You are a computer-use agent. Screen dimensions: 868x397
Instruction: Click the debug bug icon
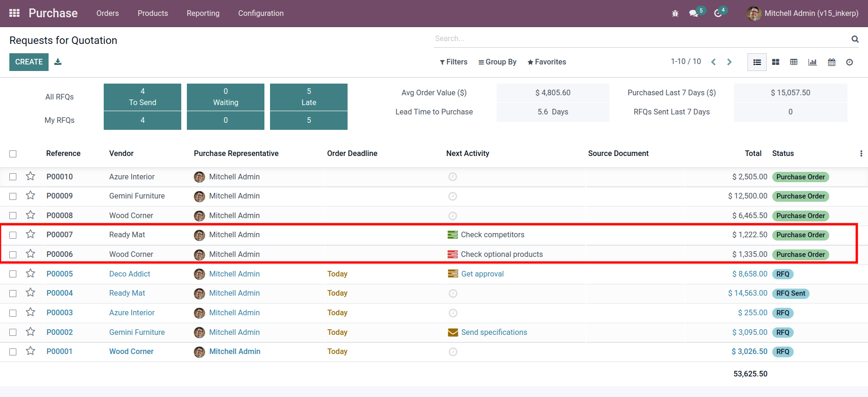click(x=675, y=14)
